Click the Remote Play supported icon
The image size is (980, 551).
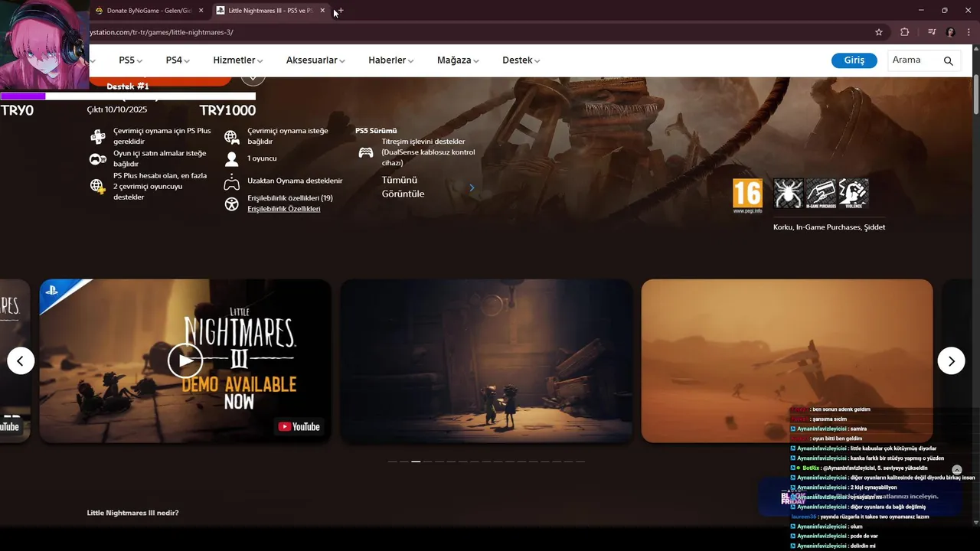(x=231, y=182)
